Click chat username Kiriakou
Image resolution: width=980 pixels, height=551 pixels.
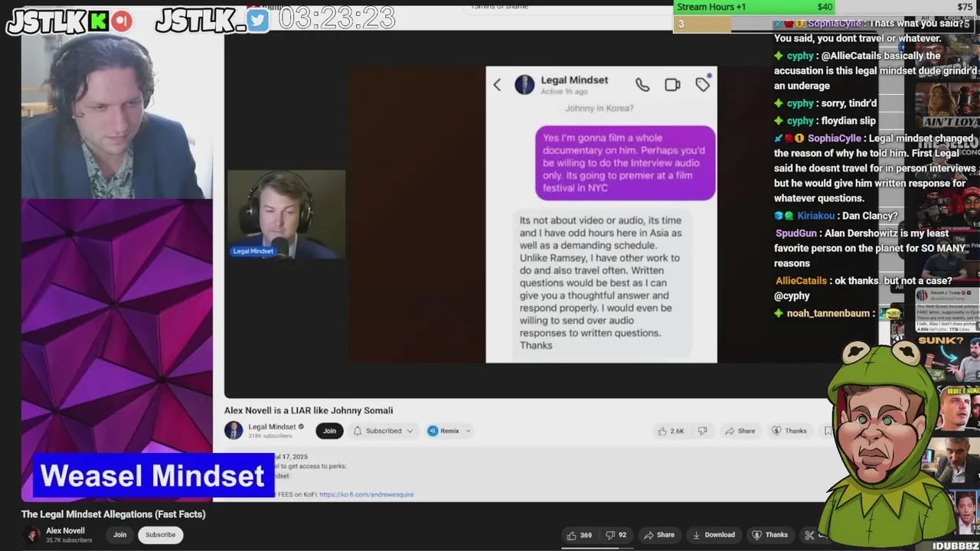tap(816, 216)
